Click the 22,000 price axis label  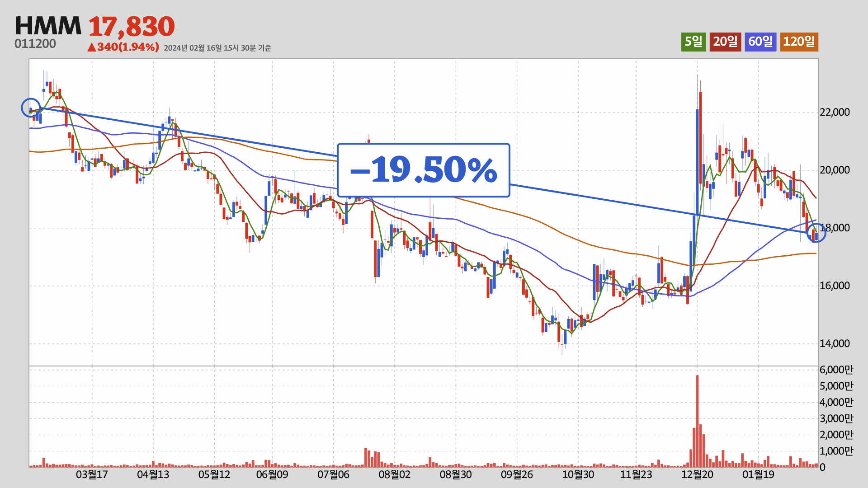(x=835, y=112)
